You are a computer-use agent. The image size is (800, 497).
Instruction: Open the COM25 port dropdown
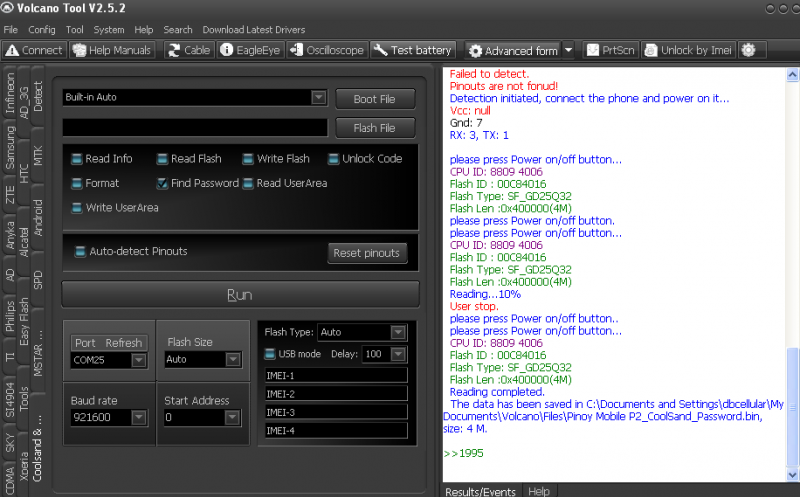click(x=138, y=360)
